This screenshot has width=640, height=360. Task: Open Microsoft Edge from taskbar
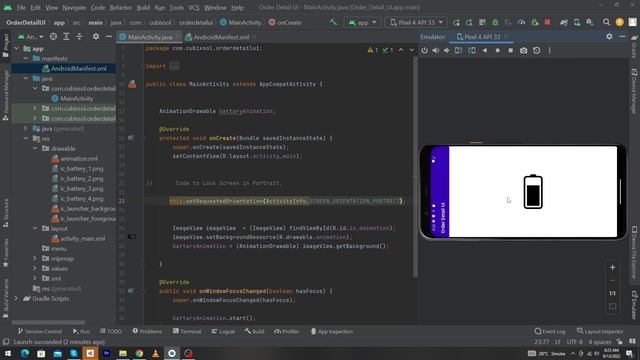(24, 353)
